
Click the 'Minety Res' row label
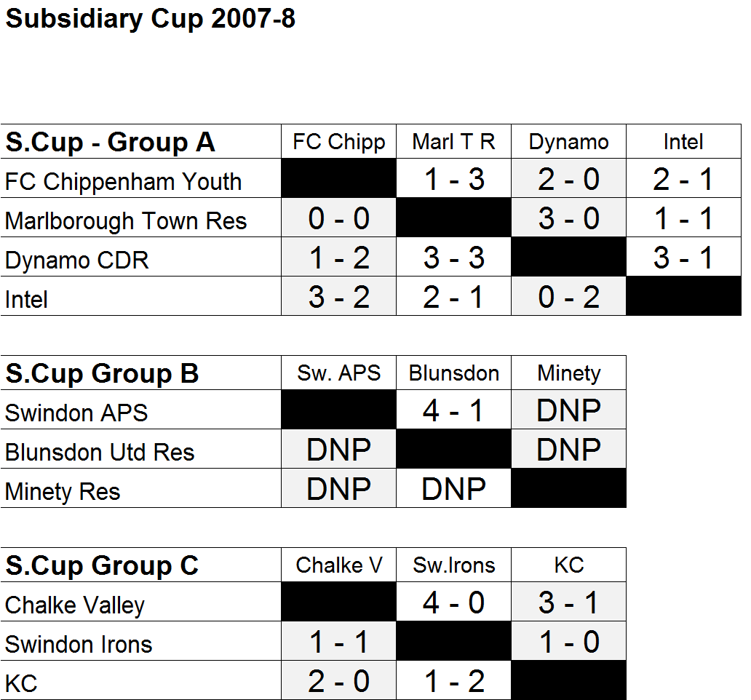[63, 492]
